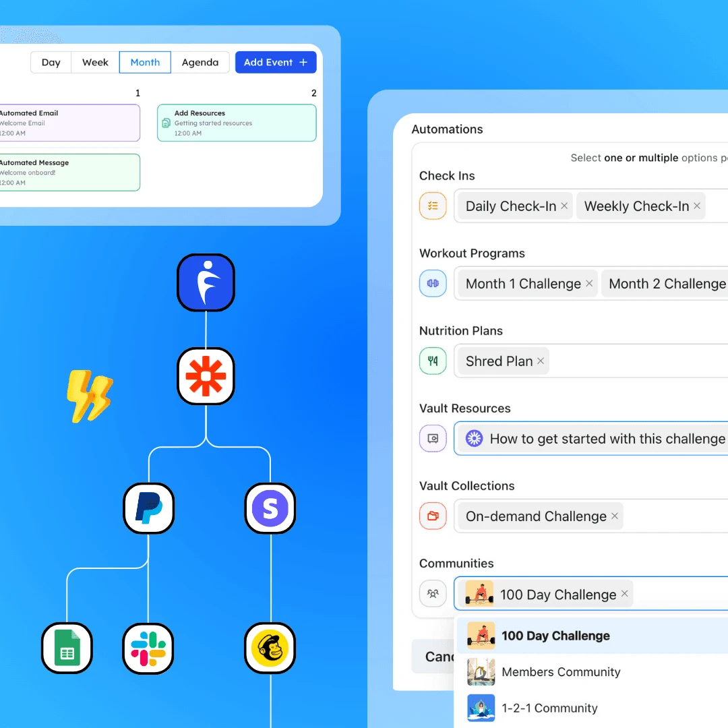The height and width of the screenshot is (728, 728).
Task: Click the partially hidden Cancel button
Action: coord(433,656)
